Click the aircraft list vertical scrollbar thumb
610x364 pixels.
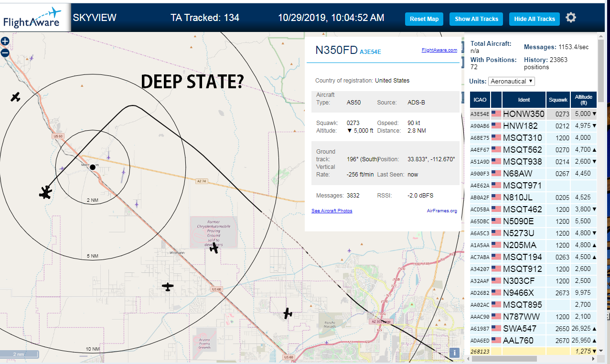click(x=601, y=70)
